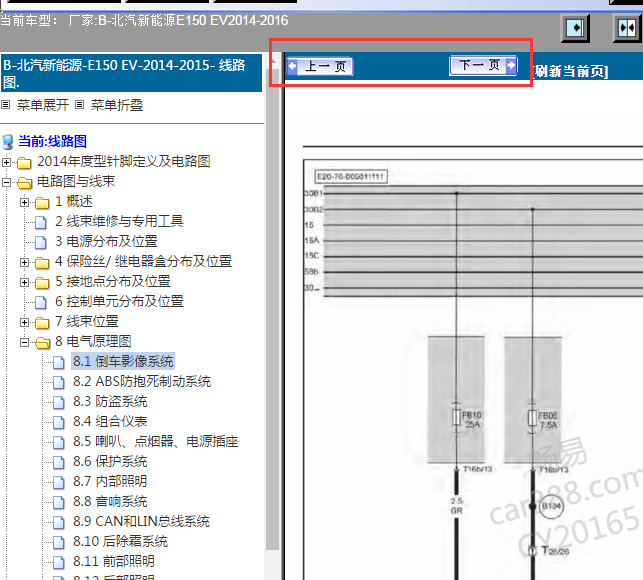Viewport: 643px width, 580px height.
Task: Select 当前:线路图 root node
Action: pos(52,141)
